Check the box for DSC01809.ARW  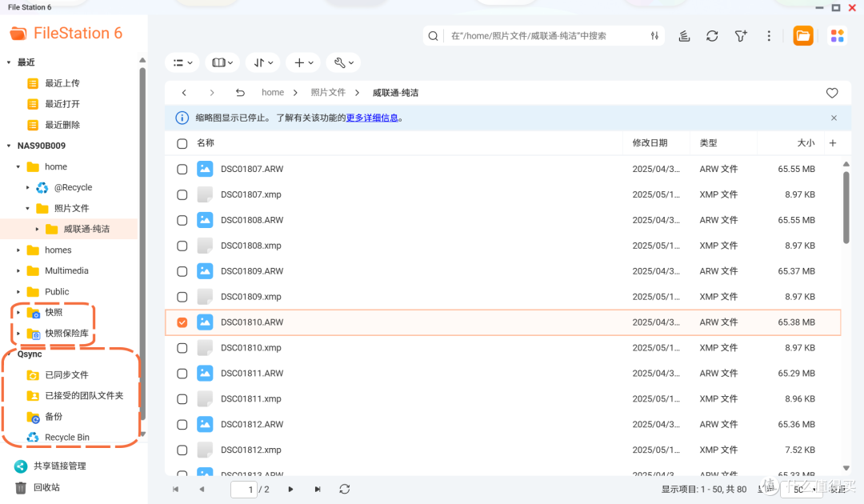pyautogui.click(x=182, y=271)
